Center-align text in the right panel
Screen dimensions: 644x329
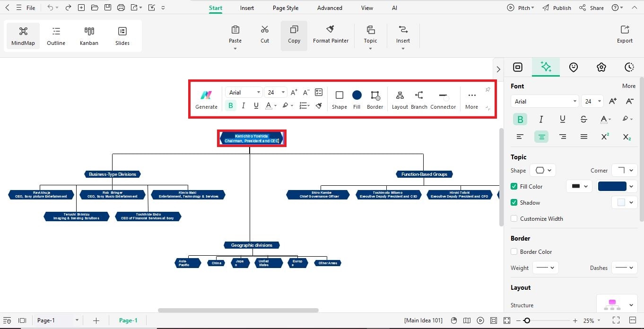click(x=541, y=137)
